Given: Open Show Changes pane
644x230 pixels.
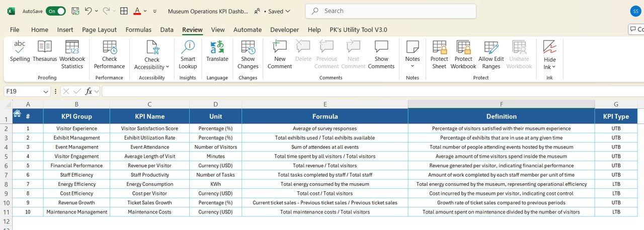Looking at the screenshot, I should tap(248, 55).
